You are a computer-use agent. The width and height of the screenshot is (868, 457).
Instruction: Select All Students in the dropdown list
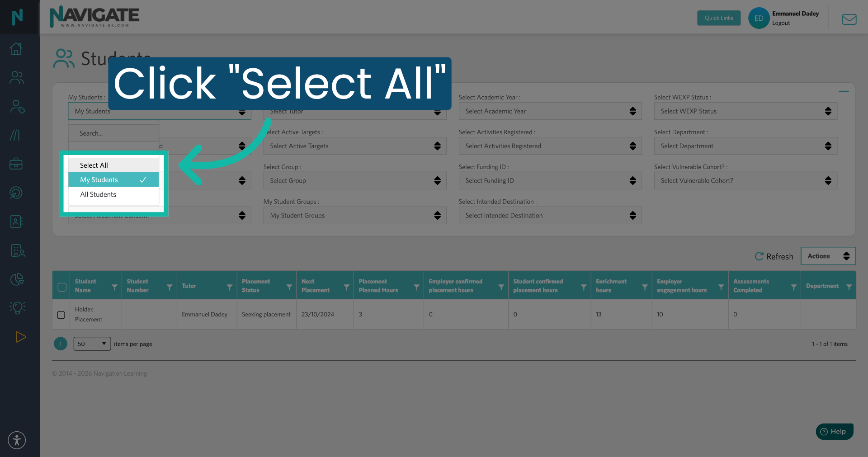[x=98, y=194]
